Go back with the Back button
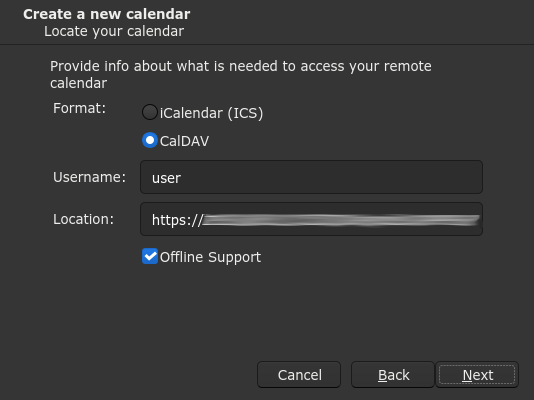The width and height of the screenshot is (534, 400). pyautogui.click(x=393, y=375)
